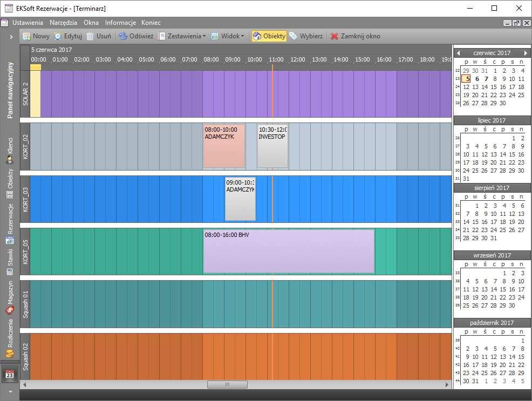Click the selected yellow 00:00 slot in SOLAR 2
532x401 pixels.
point(35,94)
